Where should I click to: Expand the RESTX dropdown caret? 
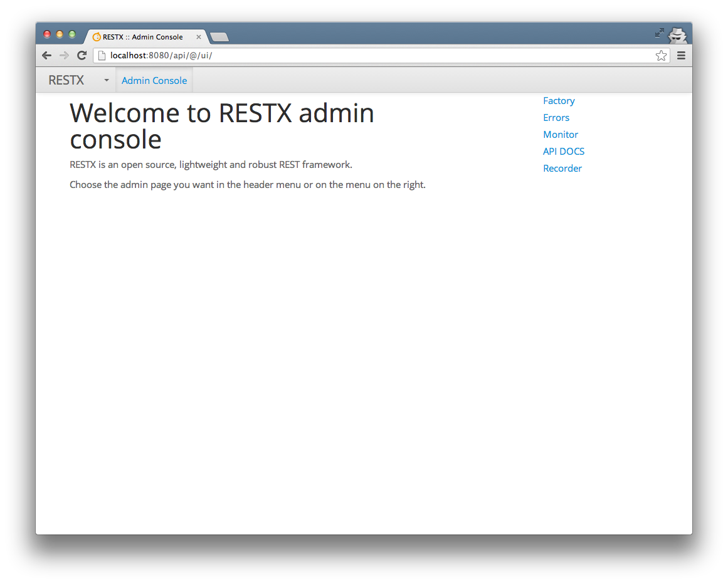107,81
